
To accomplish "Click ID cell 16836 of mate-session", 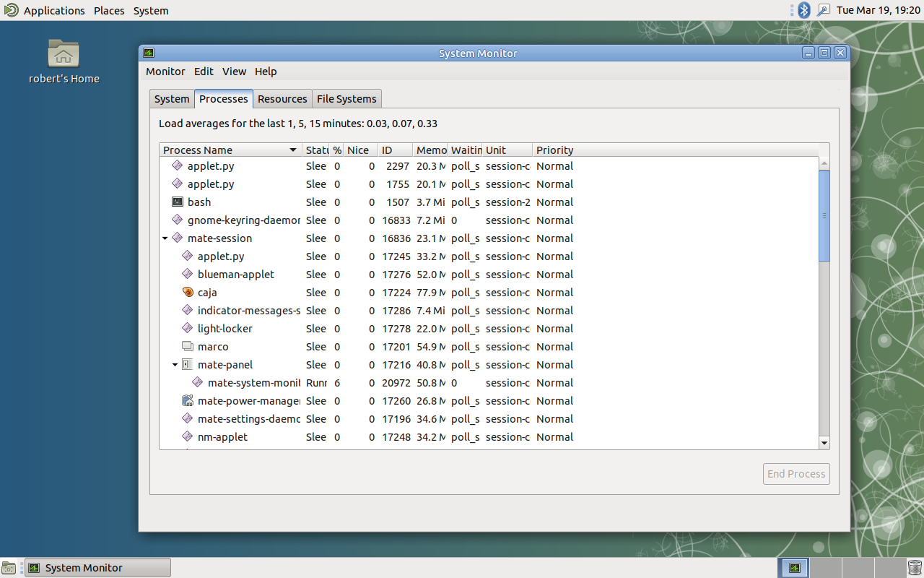I will tap(396, 238).
